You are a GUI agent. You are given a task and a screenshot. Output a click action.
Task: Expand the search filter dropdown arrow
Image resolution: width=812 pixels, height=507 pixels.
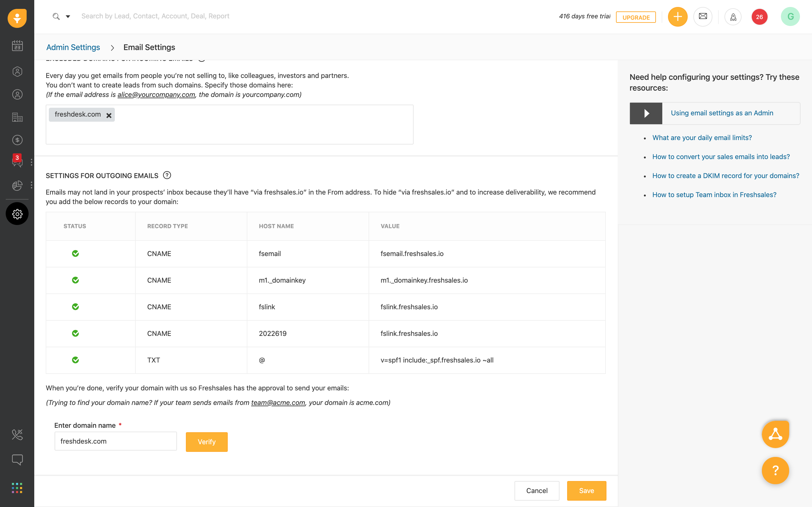pos(68,16)
